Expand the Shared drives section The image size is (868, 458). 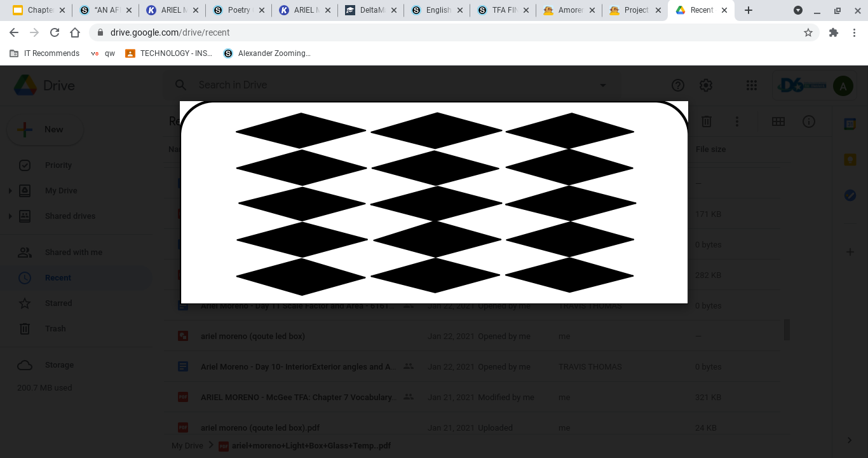(x=10, y=216)
